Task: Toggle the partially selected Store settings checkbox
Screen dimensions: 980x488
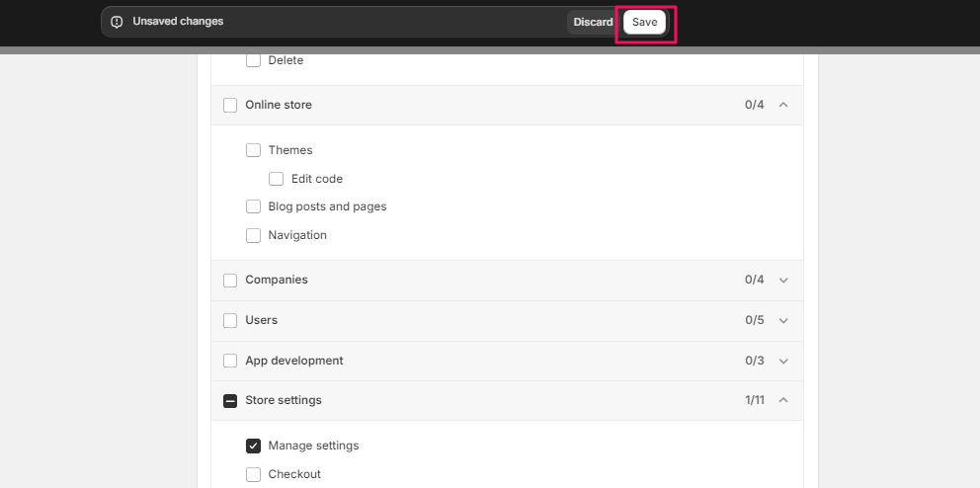Action: click(230, 400)
